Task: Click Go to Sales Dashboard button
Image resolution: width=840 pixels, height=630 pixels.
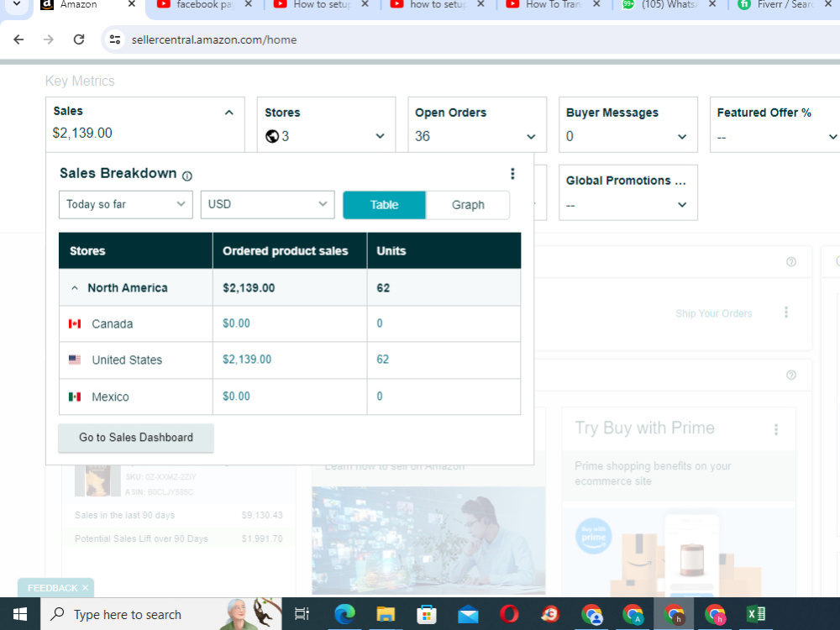Action: (x=136, y=438)
